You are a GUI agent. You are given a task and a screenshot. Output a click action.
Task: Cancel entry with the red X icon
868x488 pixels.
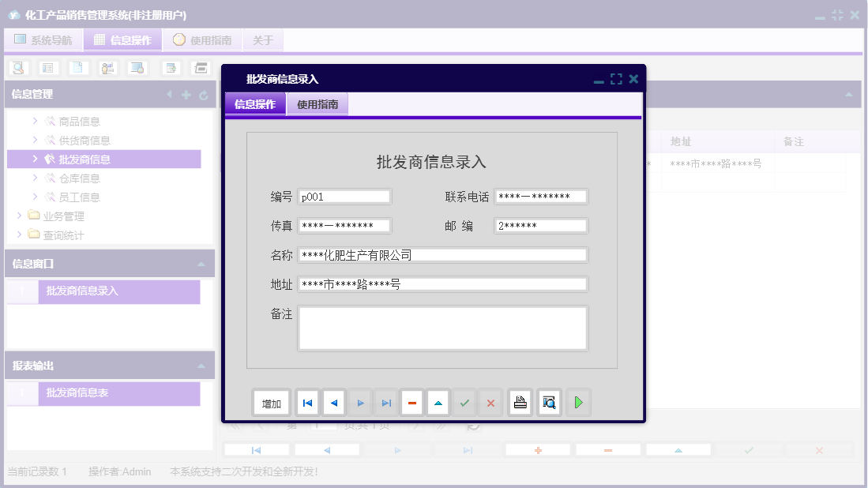pos(490,402)
